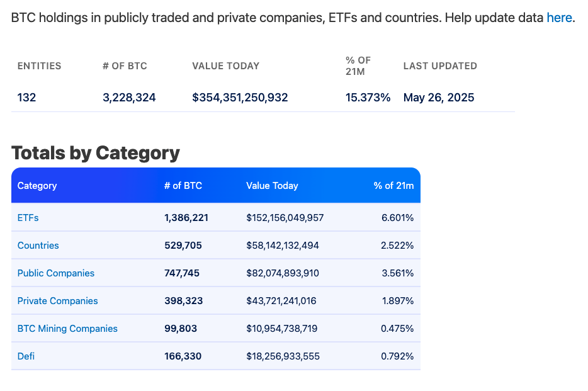
Task: Open the Public Companies category link
Action: (x=55, y=273)
